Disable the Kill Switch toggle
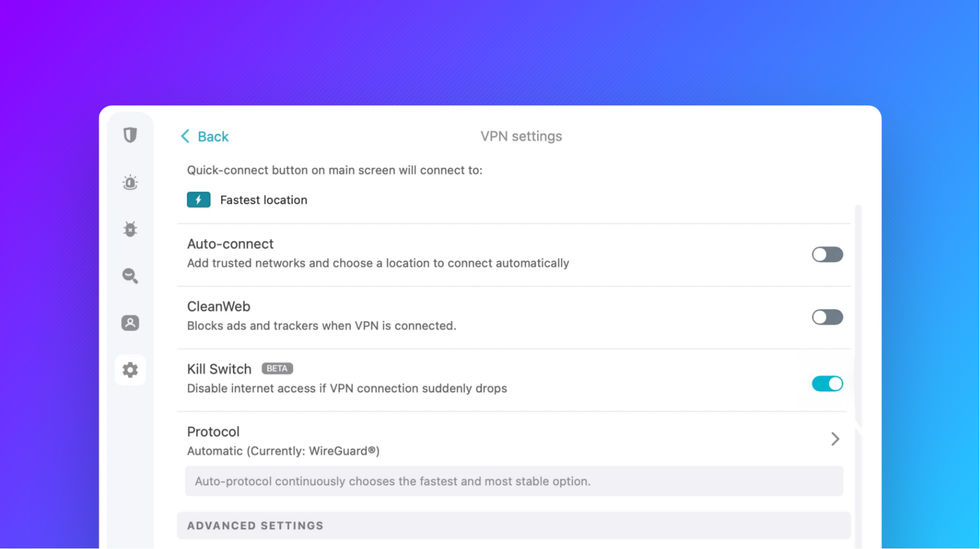 tap(827, 384)
